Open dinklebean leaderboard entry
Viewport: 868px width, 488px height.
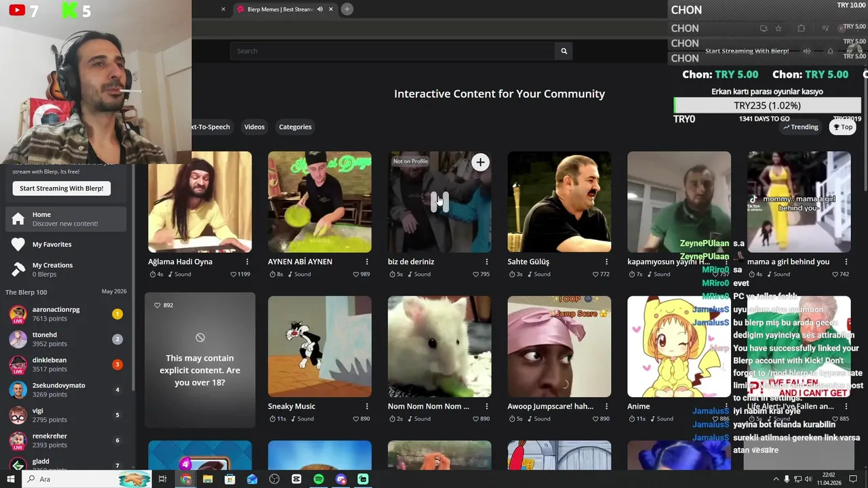[66, 365]
